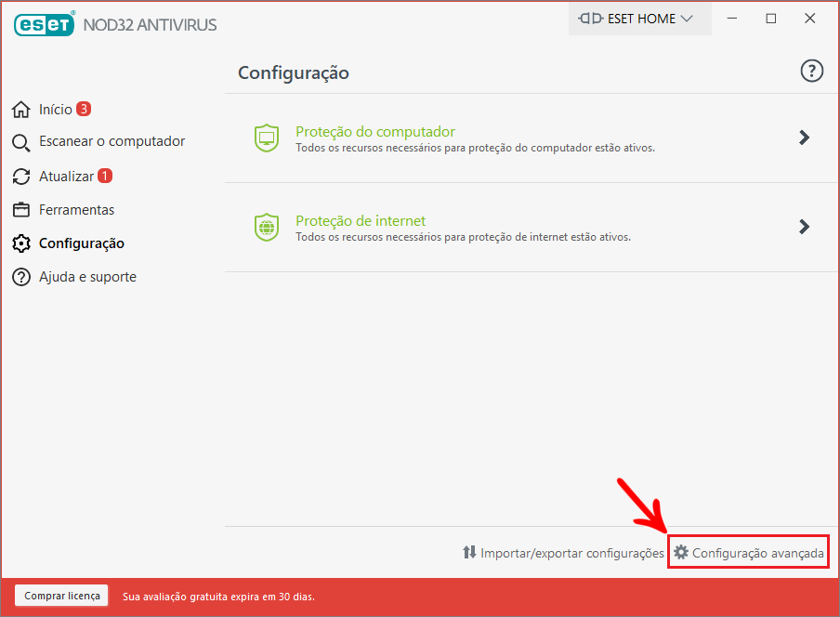
Task: Open the ESET HOME dropdown
Action: click(x=639, y=19)
